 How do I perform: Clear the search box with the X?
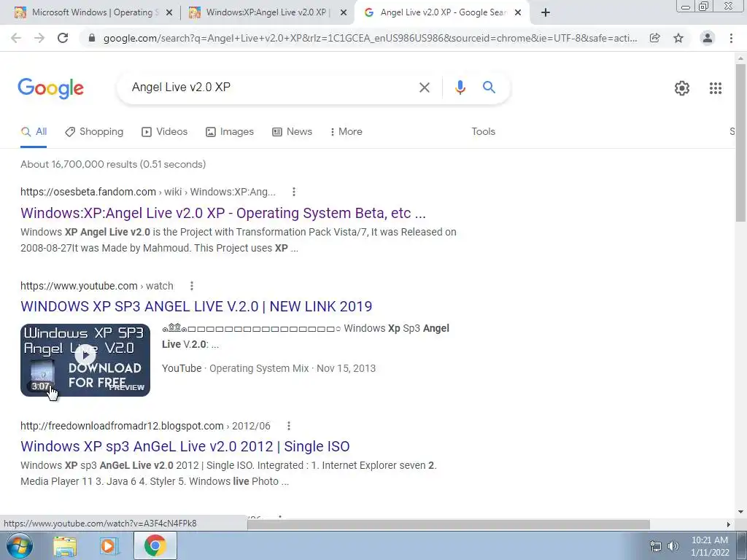[x=424, y=87]
